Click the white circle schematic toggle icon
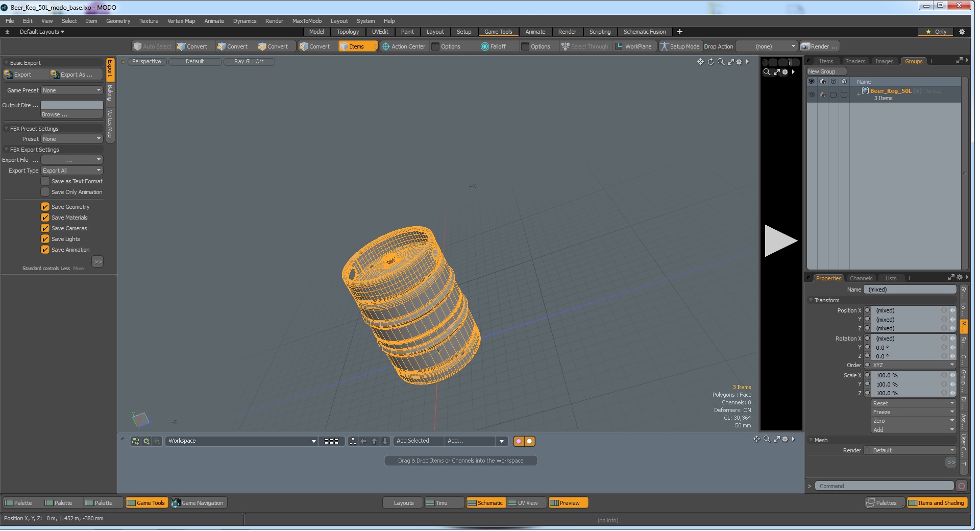This screenshot has width=980, height=531. click(529, 441)
